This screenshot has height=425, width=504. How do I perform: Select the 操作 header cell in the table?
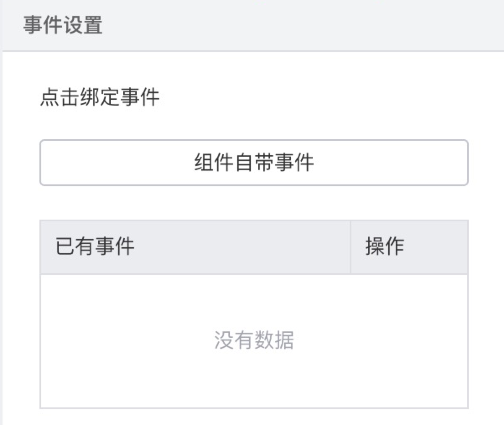tap(409, 247)
